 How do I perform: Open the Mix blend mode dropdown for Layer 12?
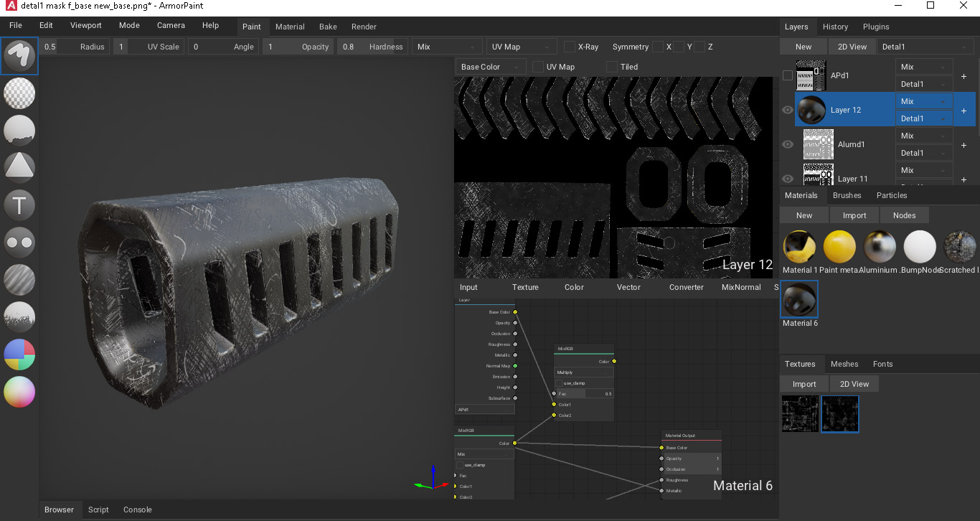pos(923,101)
